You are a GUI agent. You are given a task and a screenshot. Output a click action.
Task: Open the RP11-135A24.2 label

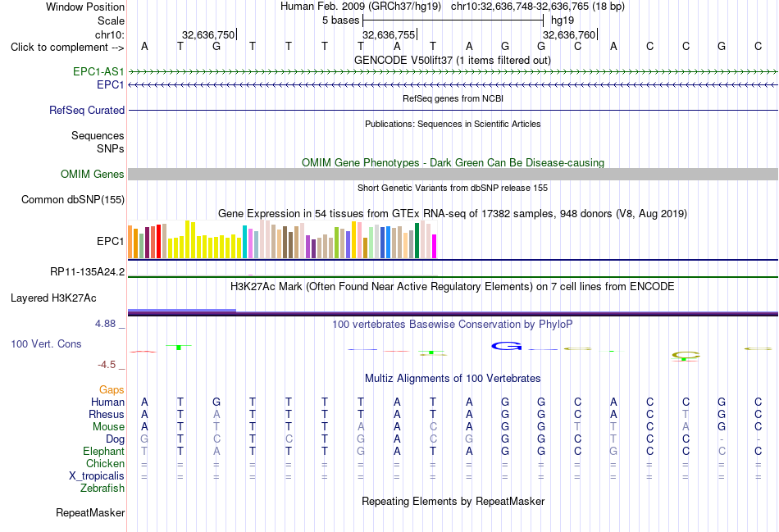88,271
